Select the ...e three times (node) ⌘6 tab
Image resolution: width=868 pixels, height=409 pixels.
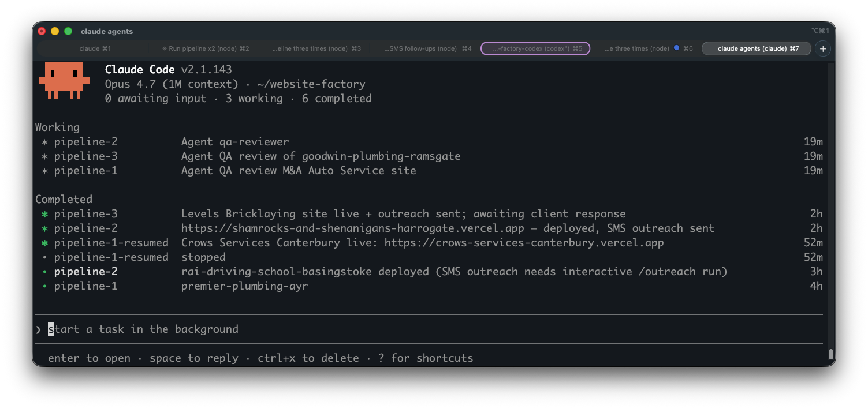point(647,48)
